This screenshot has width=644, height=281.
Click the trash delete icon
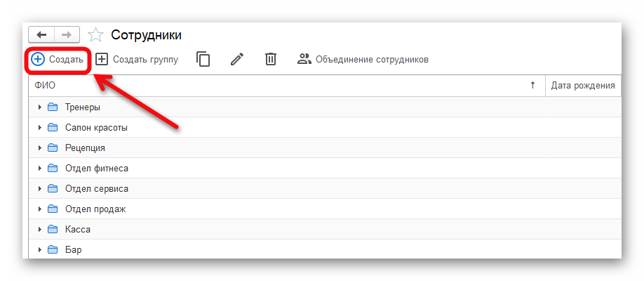tap(271, 60)
